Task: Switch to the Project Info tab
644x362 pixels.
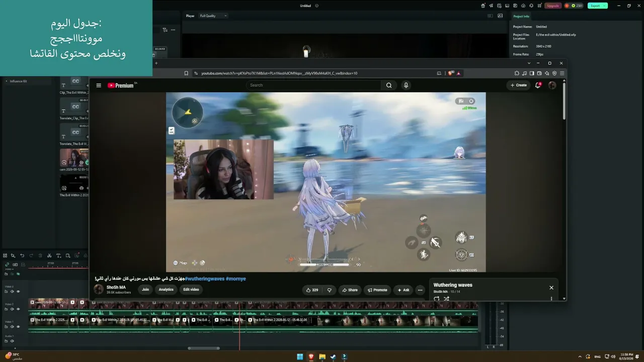Action: pyautogui.click(x=521, y=17)
